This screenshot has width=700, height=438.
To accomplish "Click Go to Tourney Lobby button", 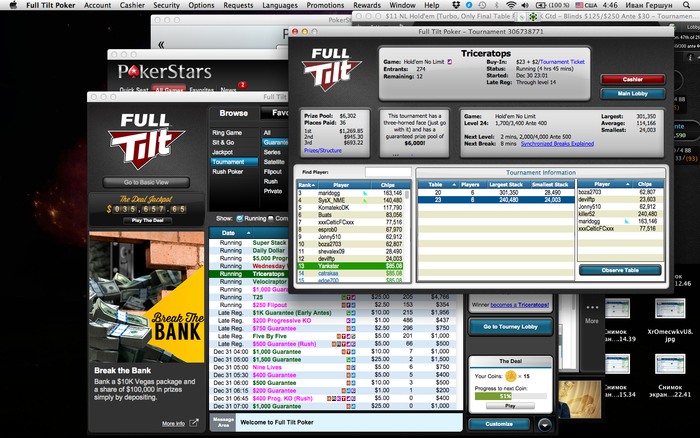I will pos(510,327).
